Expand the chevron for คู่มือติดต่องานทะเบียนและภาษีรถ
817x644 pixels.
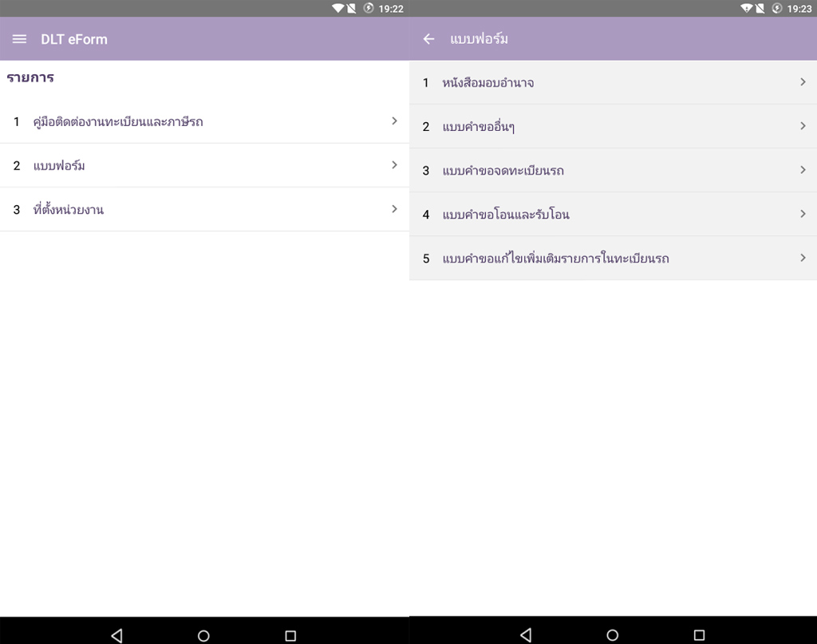[x=394, y=121]
